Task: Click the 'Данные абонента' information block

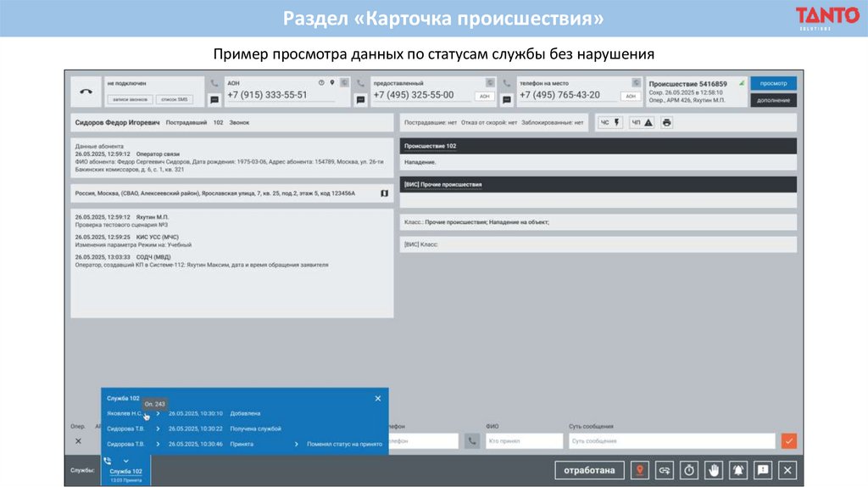Action: 232,158
